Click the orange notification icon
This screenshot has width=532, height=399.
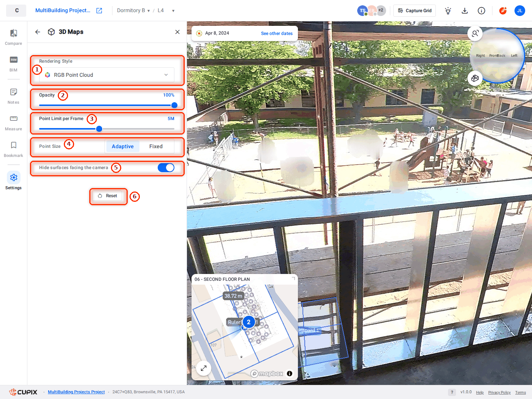(503, 11)
